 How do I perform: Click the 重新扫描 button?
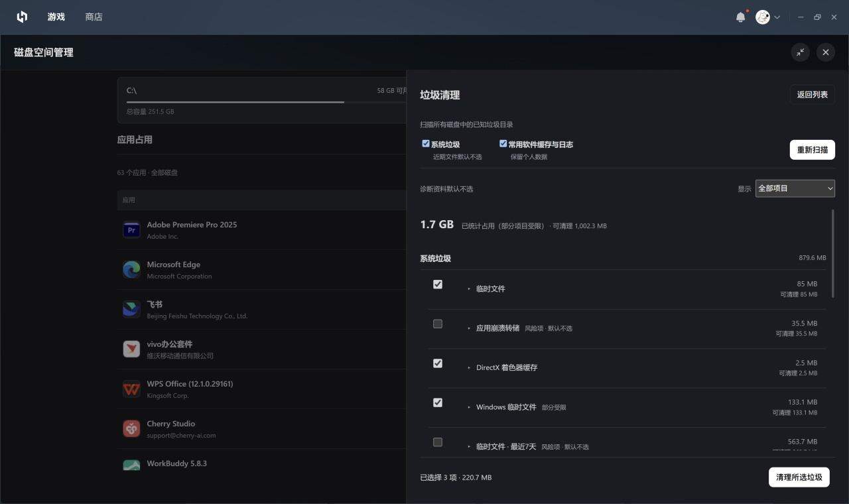813,150
